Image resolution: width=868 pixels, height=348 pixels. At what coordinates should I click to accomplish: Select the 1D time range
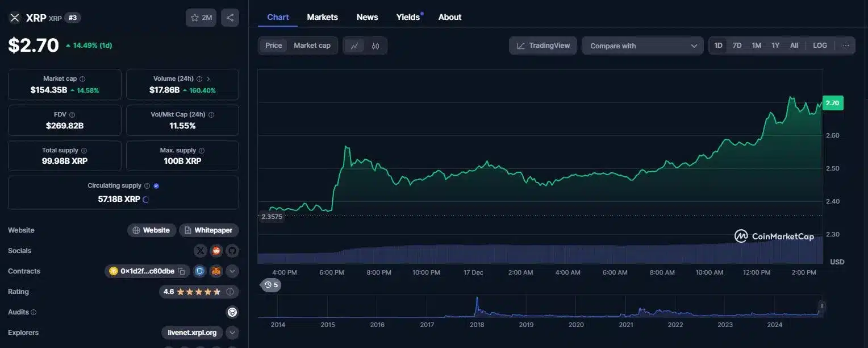(x=719, y=45)
